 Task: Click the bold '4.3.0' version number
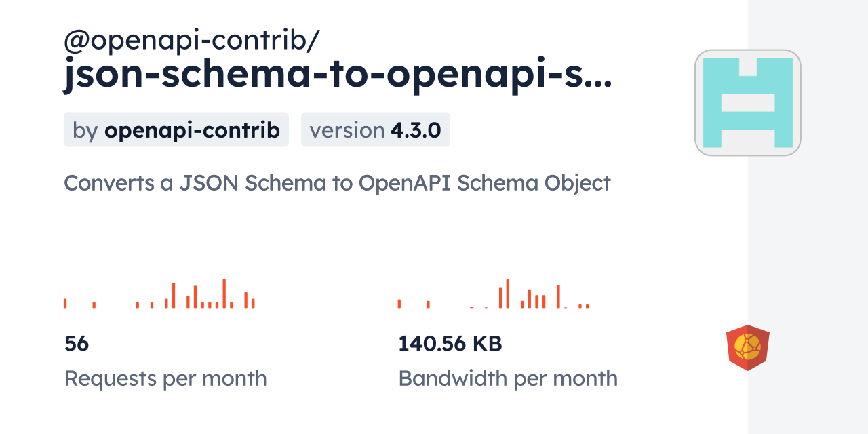[x=416, y=130]
